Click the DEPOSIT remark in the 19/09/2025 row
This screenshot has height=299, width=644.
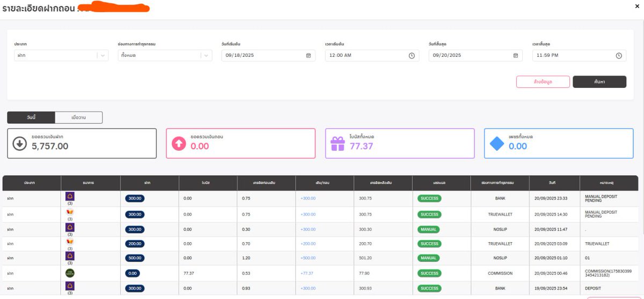(593, 288)
